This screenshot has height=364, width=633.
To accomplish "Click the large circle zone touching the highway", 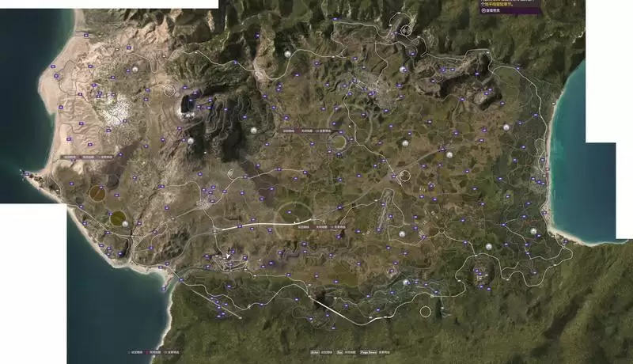I will (294, 213).
